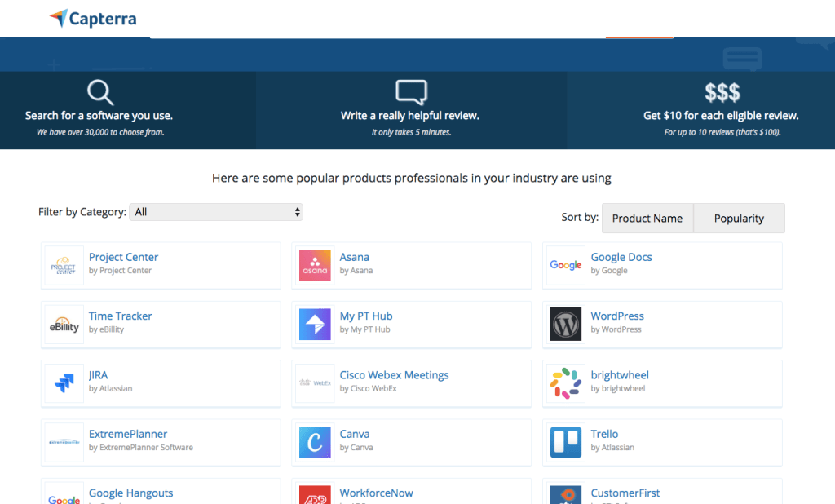Viewport: 835px width, 504px height.
Task: Click the Canva logo icon
Action: tap(315, 442)
